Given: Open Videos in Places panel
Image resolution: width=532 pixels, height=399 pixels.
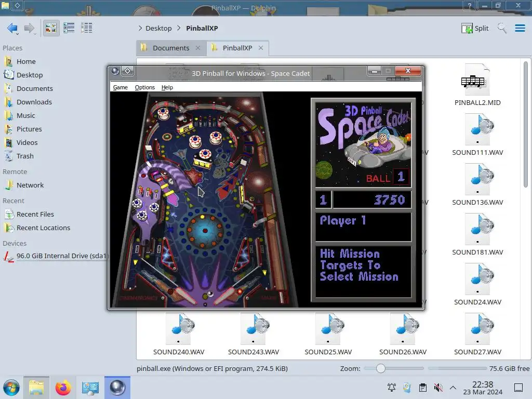Looking at the screenshot, I should pyautogui.click(x=27, y=143).
